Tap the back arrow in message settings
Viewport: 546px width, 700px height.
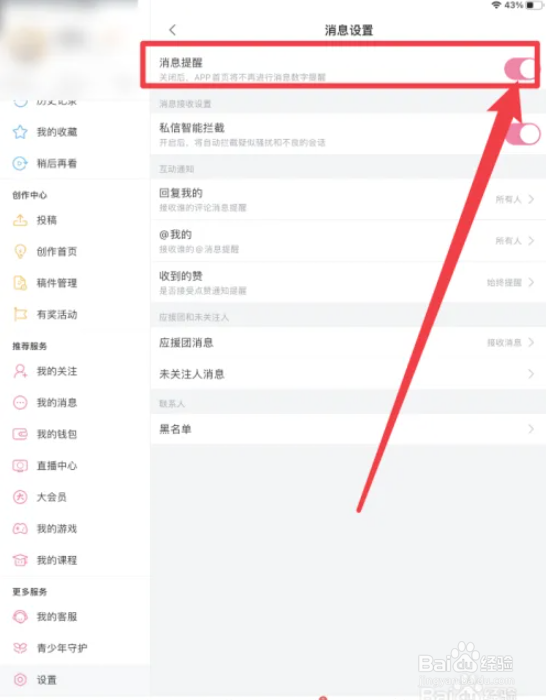[x=173, y=30]
